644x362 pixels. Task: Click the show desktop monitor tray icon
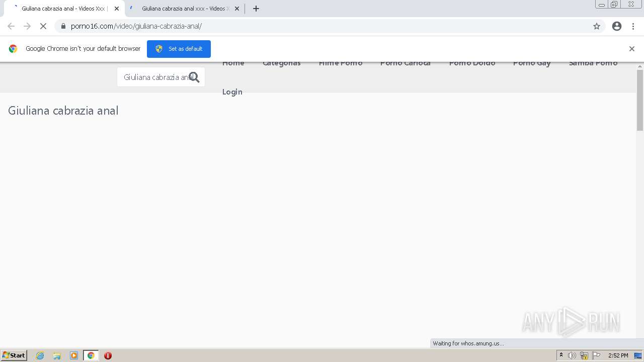pos(638,355)
